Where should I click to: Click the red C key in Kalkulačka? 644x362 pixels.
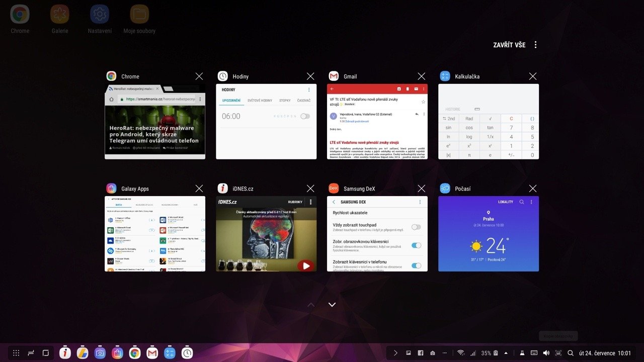pos(511,119)
